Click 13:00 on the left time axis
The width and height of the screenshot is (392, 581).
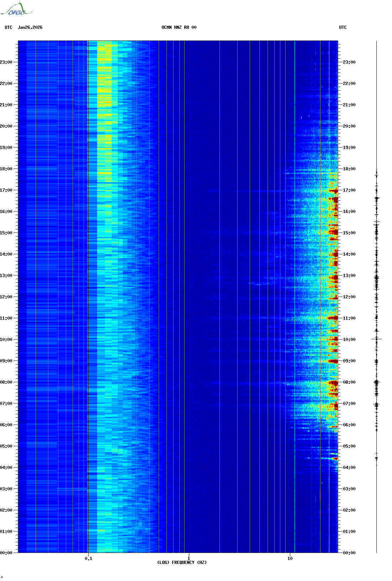click(6, 276)
